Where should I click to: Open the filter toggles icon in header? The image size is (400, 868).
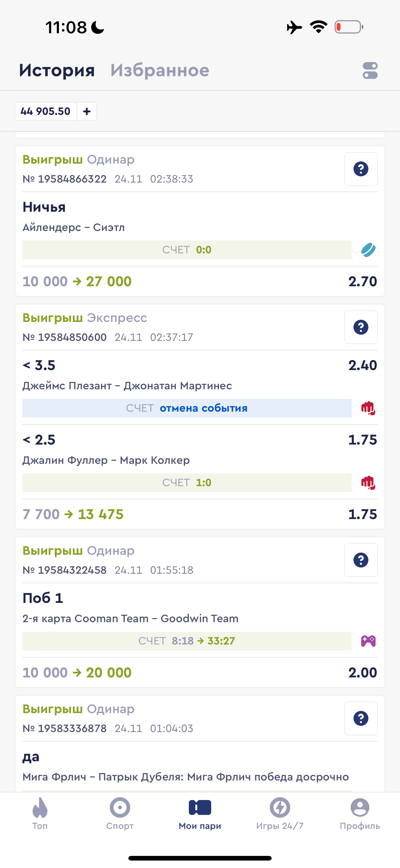(x=370, y=70)
